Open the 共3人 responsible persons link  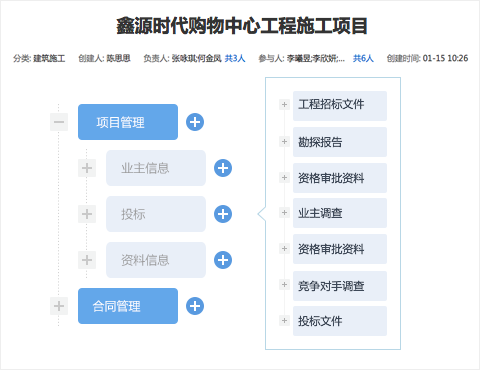tap(235, 58)
